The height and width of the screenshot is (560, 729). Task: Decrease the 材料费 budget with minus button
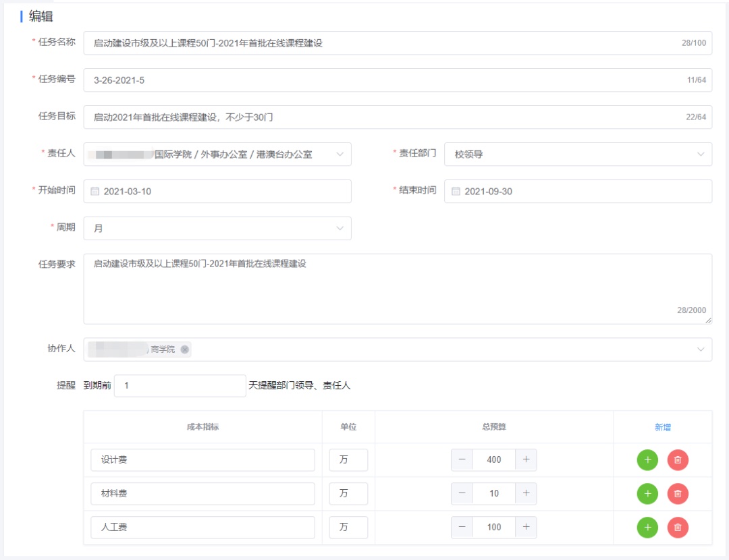click(462, 494)
